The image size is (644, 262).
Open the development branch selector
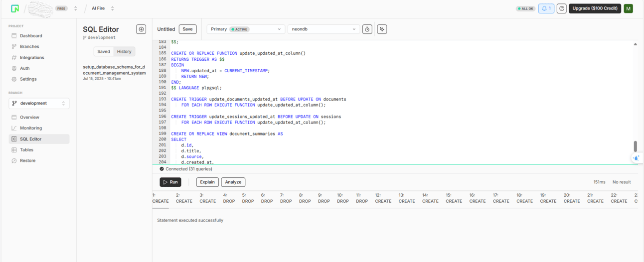pos(39,104)
